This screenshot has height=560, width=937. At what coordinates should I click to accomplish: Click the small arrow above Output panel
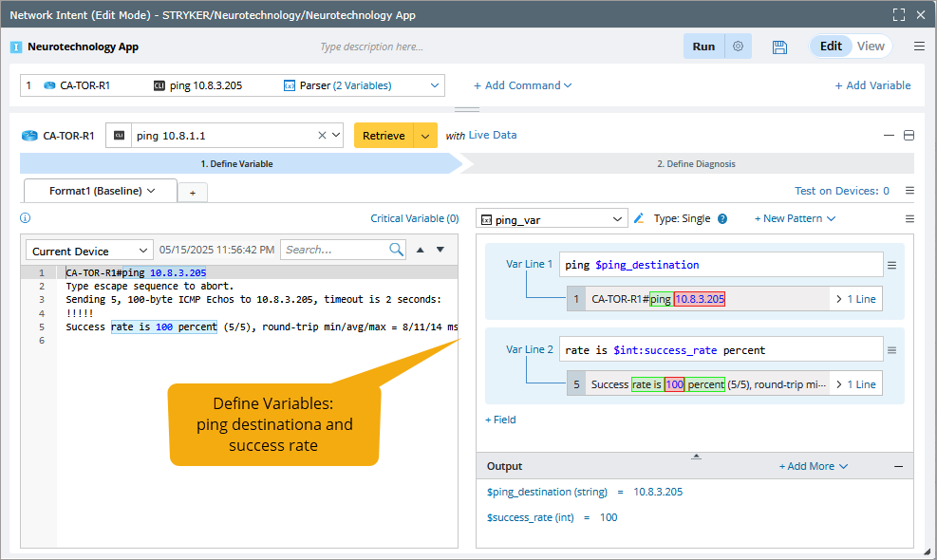click(x=696, y=457)
